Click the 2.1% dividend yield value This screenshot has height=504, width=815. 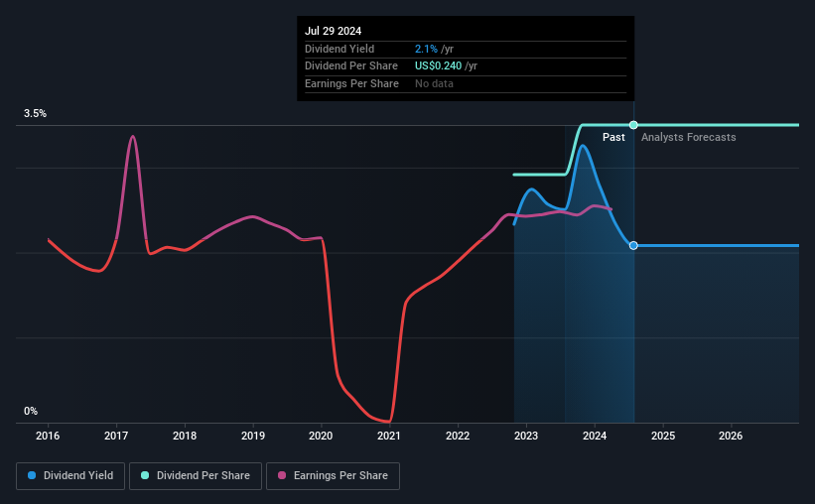pos(426,49)
